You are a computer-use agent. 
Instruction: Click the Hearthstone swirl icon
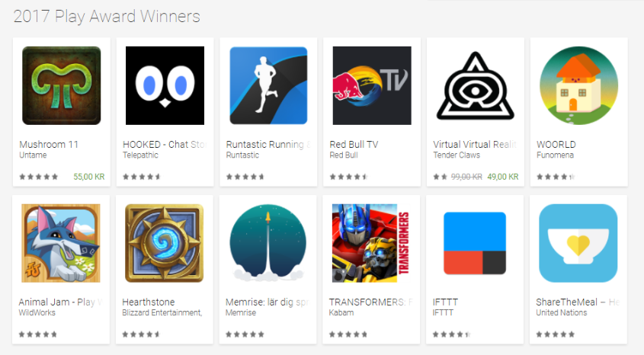(165, 243)
